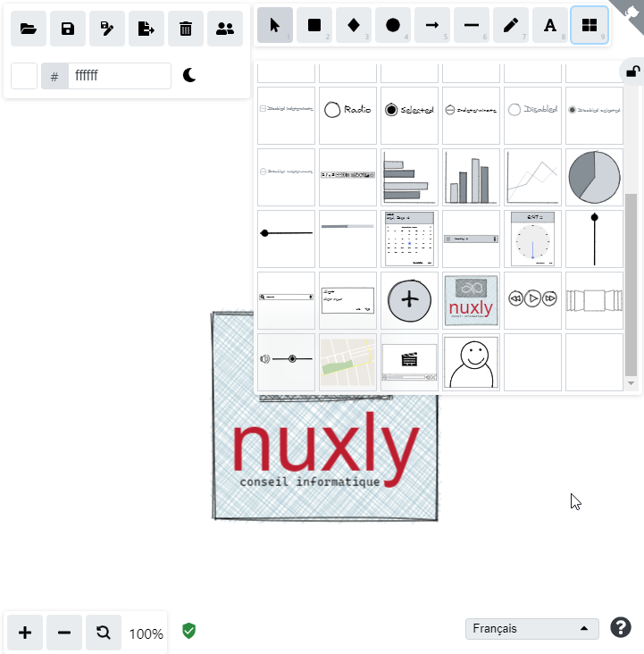Screen dimensions: 644x654
Task: Add the dialog box library item
Action: (x=347, y=301)
